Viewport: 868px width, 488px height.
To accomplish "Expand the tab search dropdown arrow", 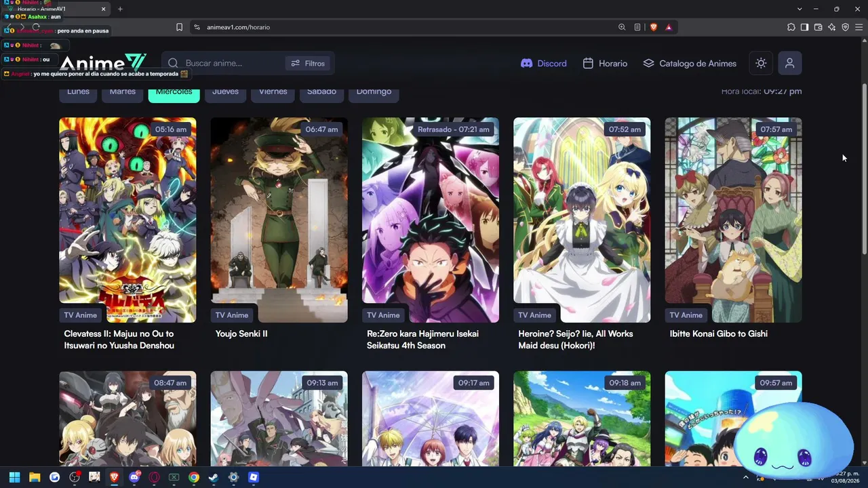I will point(800,9).
